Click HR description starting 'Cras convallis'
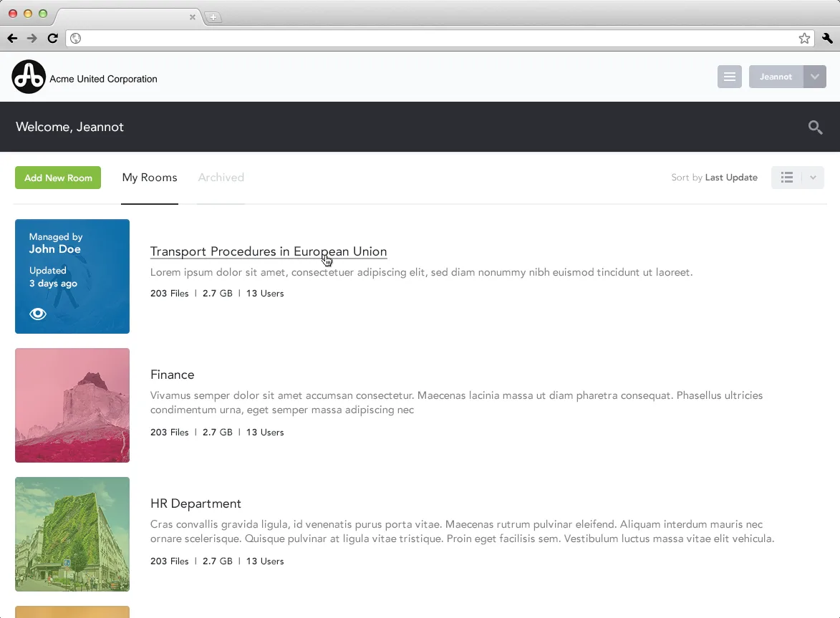Image resolution: width=840 pixels, height=618 pixels. pyautogui.click(x=463, y=531)
